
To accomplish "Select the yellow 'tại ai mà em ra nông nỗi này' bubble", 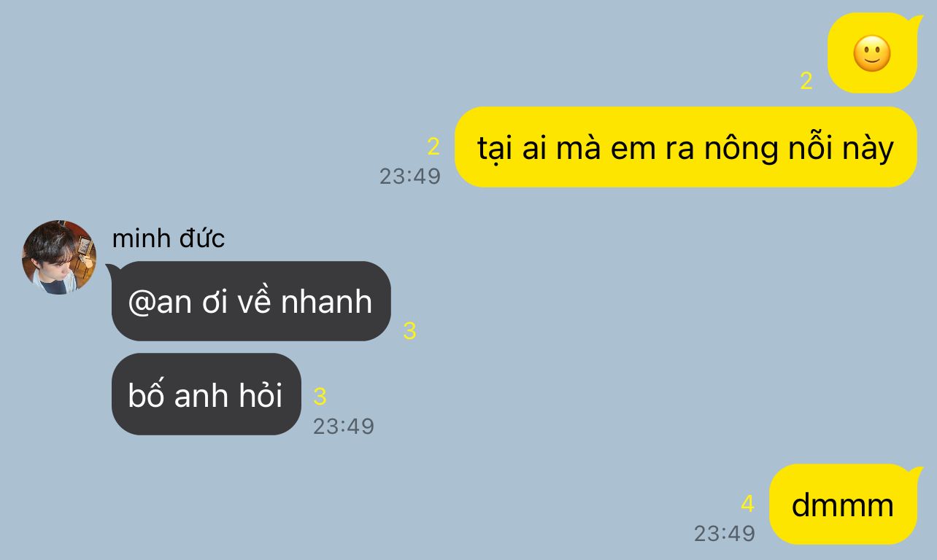I will (x=685, y=147).
